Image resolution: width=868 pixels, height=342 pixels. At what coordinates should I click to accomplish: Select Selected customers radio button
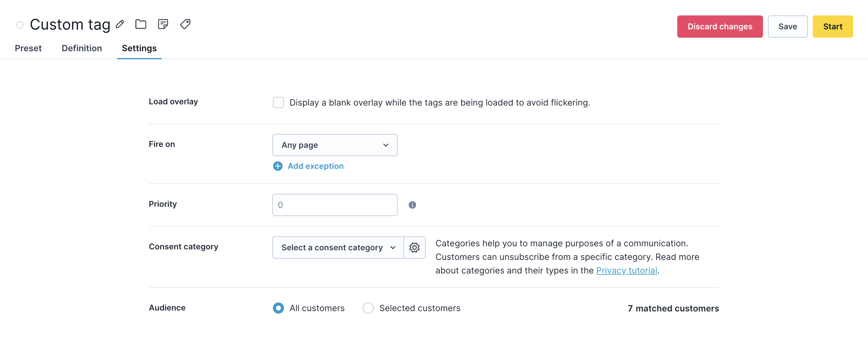click(x=368, y=308)
